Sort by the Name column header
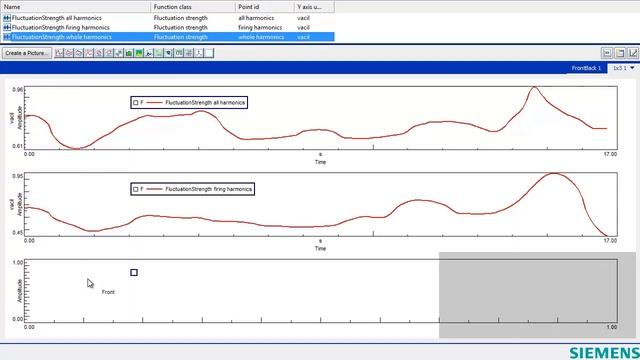The width and height of the screenshot is (640, 360). pyautogui.click(x=76, y=7)
